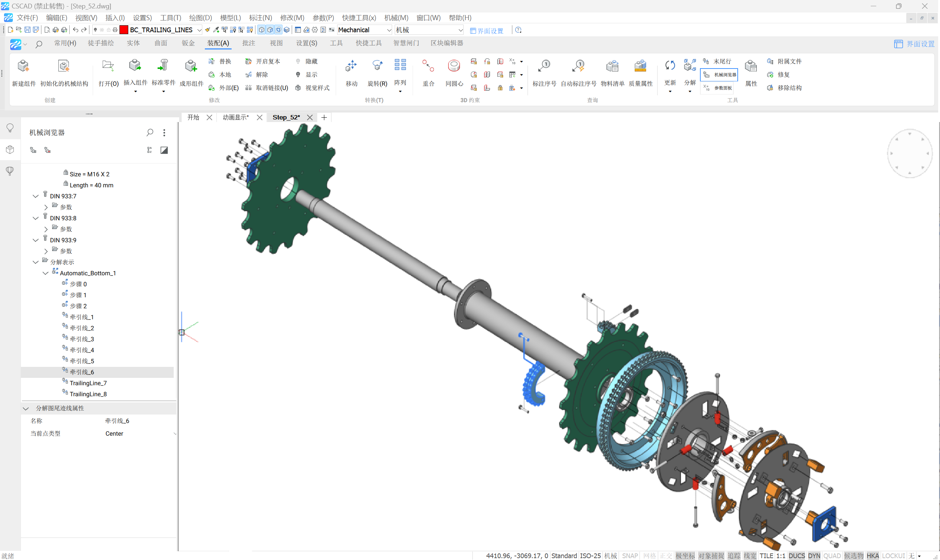The width and height of the screenshot is (940, 560).
Task: Click 隐藏 hide button
Action: (307, 62)
